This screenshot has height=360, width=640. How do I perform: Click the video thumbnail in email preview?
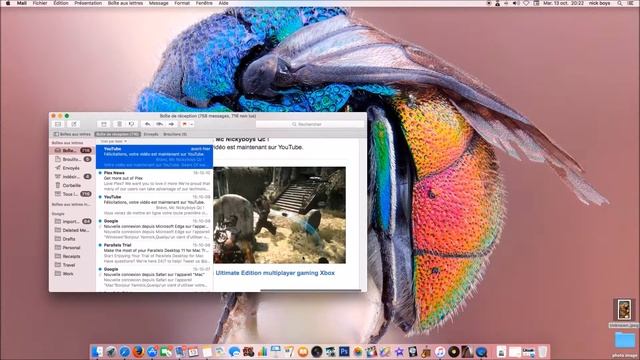280,215
